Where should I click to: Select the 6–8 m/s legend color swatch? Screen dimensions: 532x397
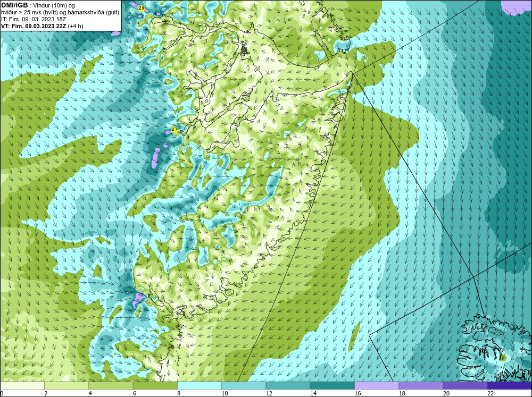tap(155, 386)
